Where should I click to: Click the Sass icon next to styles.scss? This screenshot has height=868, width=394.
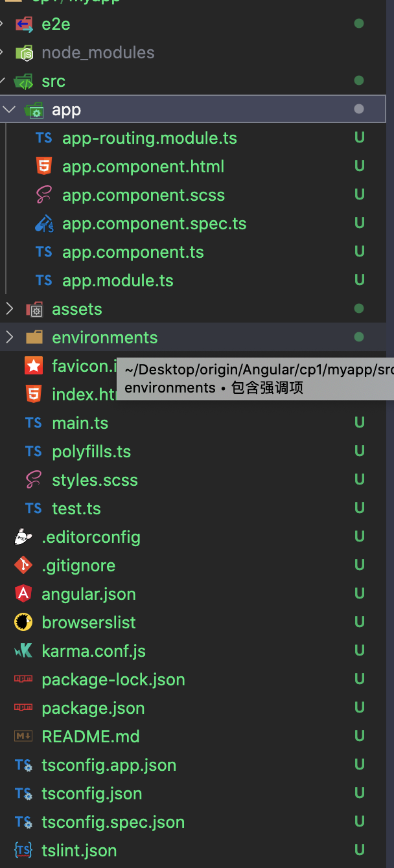pyautogui.click(x=34, y=480)
